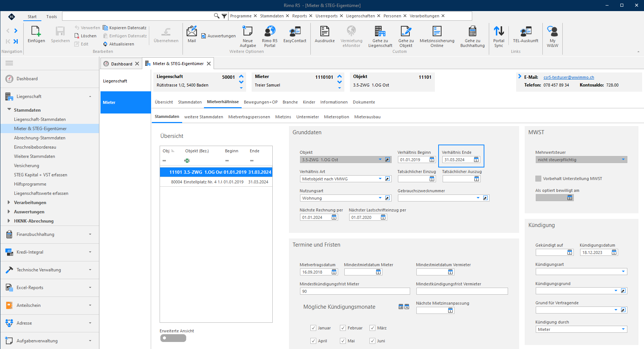
Task: Uncheck the Februar checkbox
Action: [x=343, y=328]
